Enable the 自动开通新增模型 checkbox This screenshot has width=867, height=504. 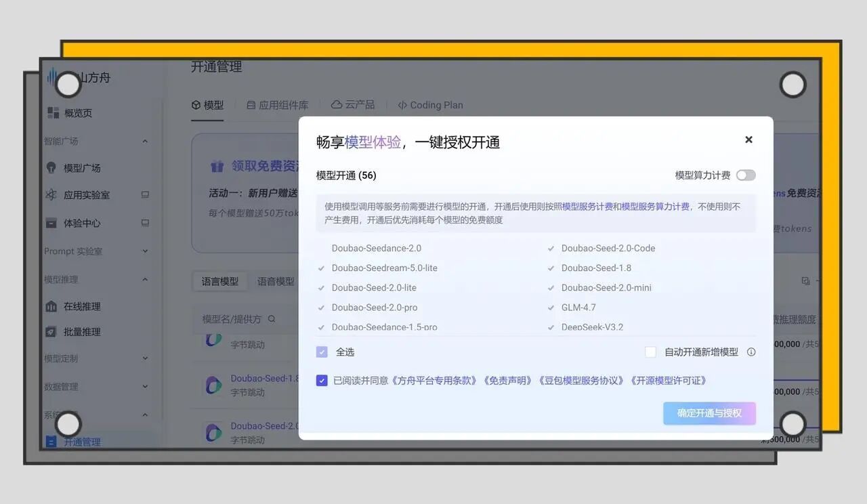[650, 352]
